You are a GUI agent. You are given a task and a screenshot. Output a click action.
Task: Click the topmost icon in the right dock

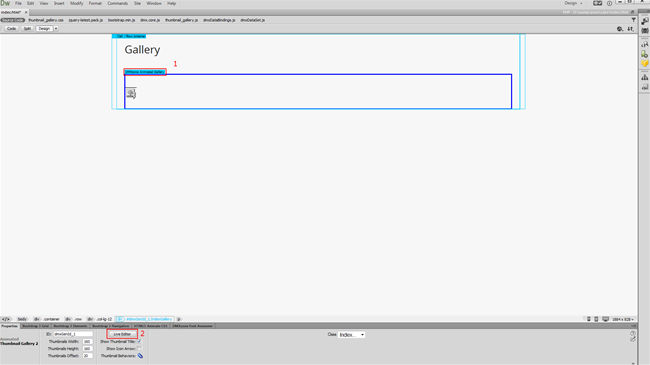645,21
